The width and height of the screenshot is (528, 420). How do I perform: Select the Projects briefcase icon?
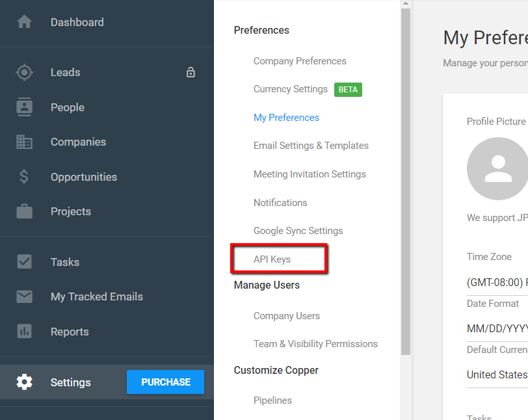tap(24, 211)
